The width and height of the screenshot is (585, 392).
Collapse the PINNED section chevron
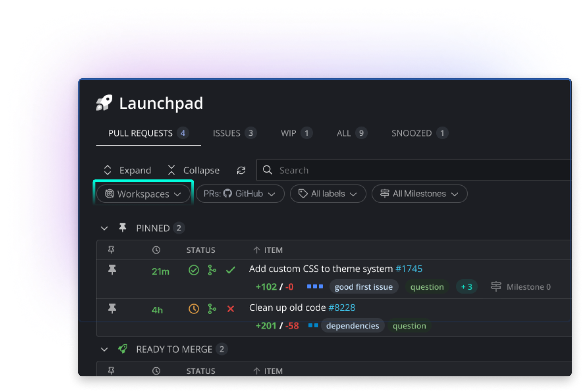click(104, 228)
